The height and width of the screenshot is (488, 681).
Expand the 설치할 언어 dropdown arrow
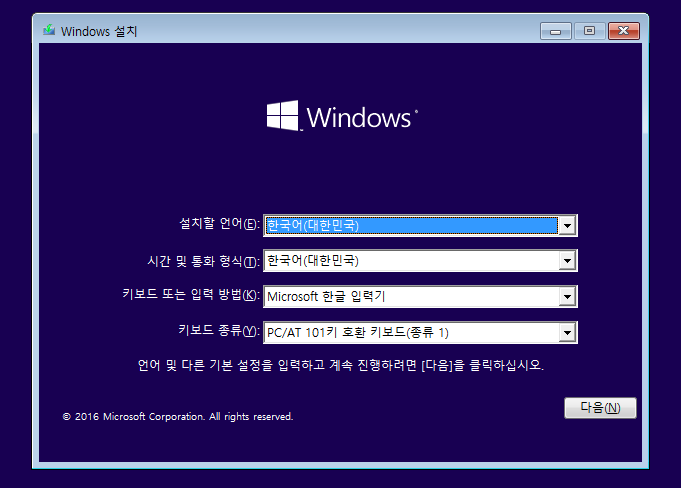click(567, 226)
